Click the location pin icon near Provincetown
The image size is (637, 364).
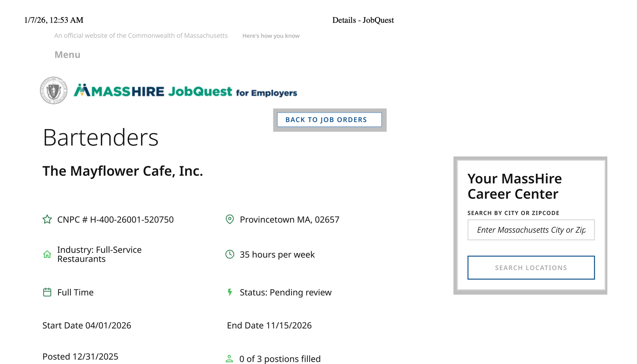pos(230,219)
